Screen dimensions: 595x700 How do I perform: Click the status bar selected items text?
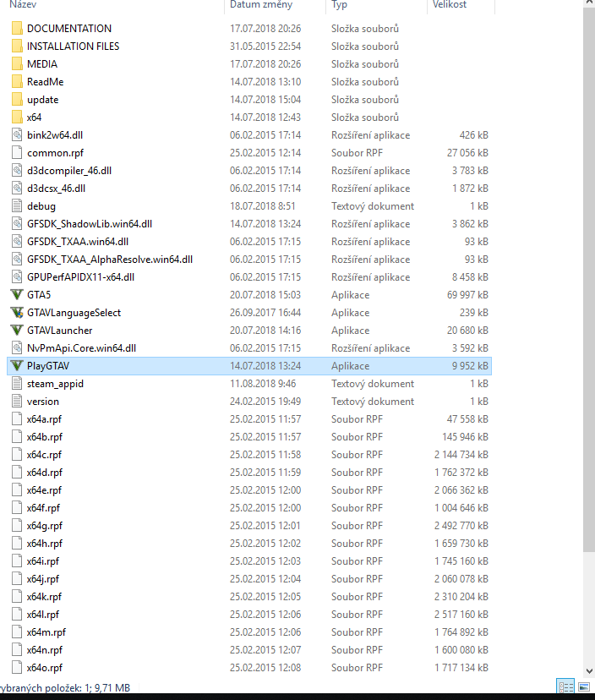[x=65, y=688]
